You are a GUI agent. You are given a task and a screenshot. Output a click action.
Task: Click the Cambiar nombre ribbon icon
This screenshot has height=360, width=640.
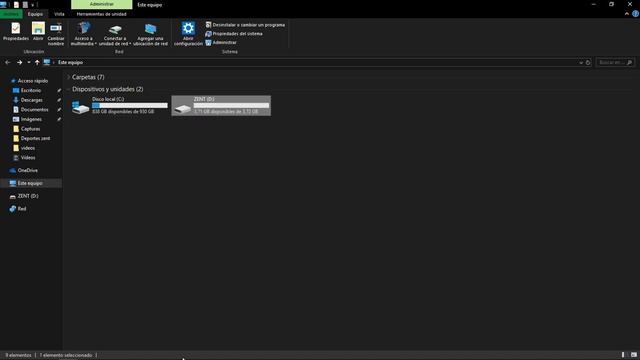point(56,33)
